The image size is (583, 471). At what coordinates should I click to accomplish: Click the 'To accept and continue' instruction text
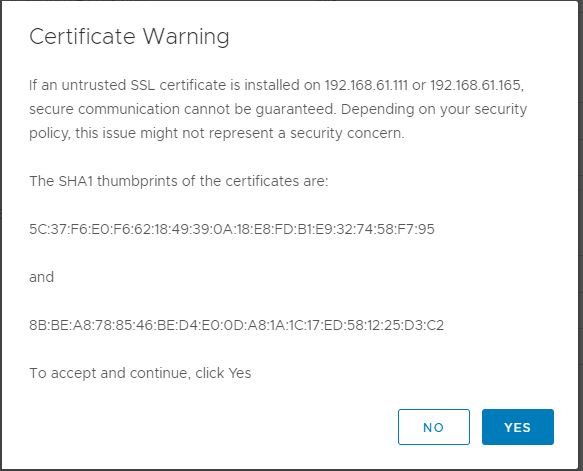[x=140, y=373]
